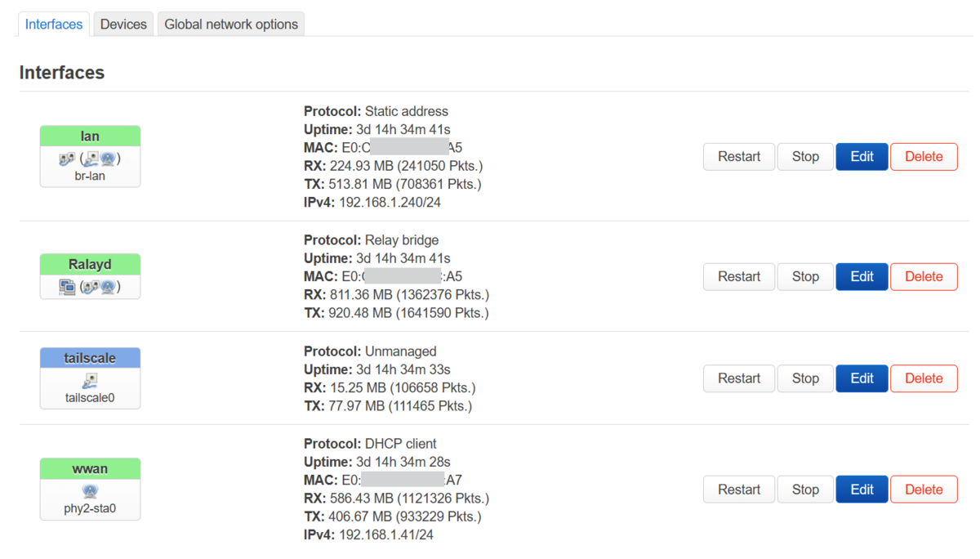980x559 pixels.
Task: Select the Interfaces tab
Action: (x=54, y=24)
